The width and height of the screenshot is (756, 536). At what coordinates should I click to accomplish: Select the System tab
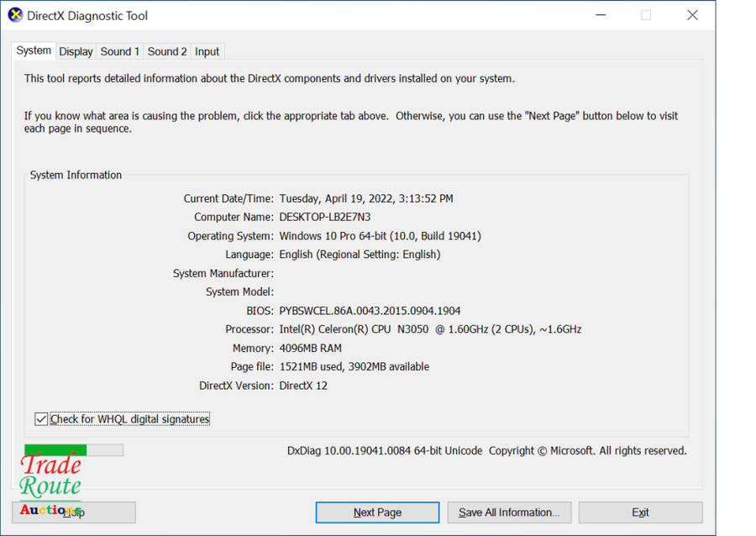(34, 50)
